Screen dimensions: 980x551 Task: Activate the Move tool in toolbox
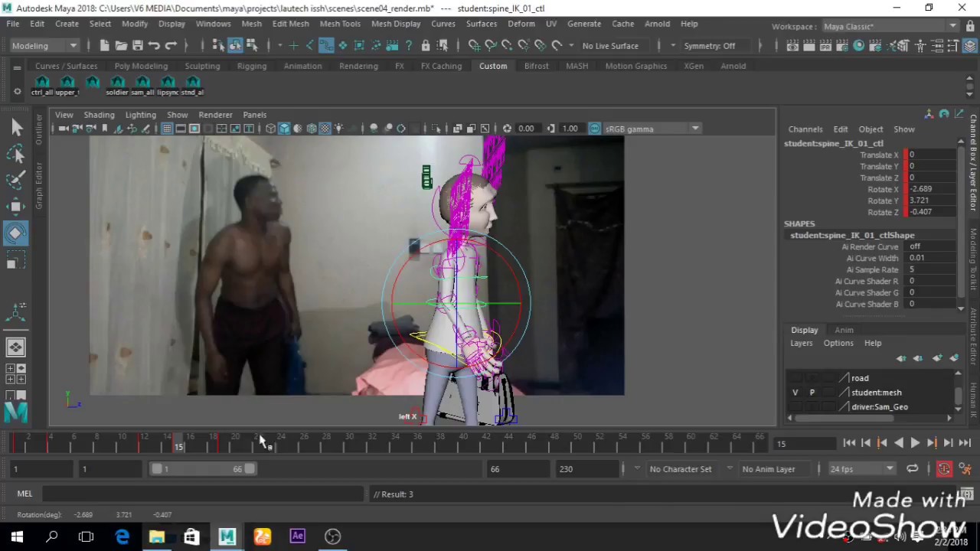click(x=16, y=206)
